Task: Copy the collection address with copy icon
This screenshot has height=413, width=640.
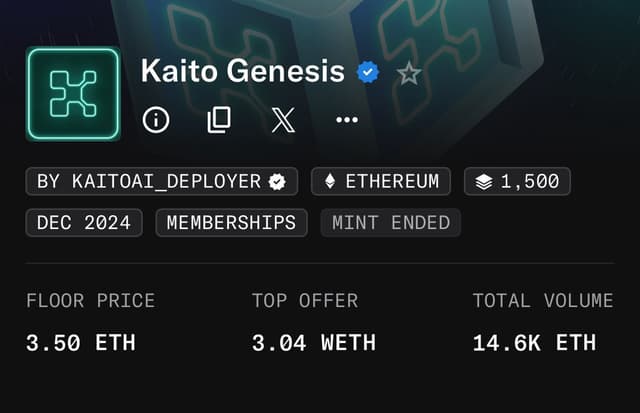Action: 219,120
